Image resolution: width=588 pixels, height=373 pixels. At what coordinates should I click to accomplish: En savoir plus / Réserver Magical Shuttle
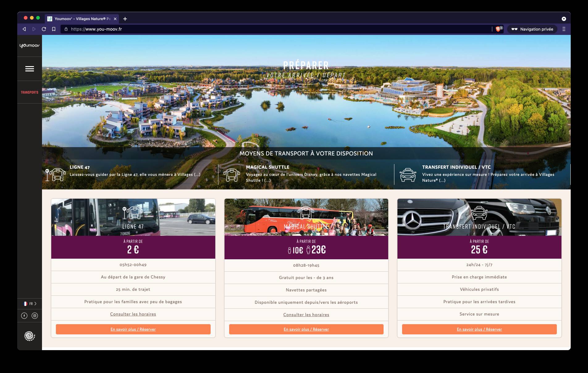(x=306, y=329)
